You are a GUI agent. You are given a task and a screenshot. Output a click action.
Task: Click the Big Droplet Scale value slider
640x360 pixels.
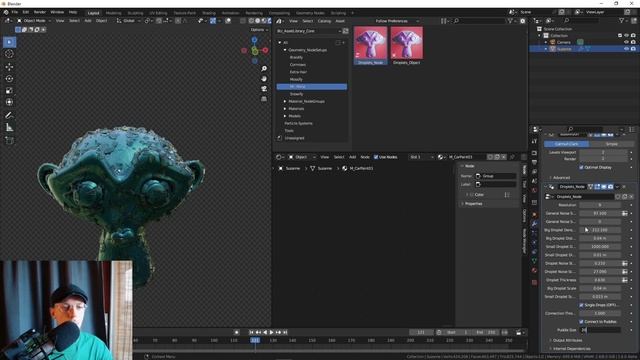click(600, 288)
